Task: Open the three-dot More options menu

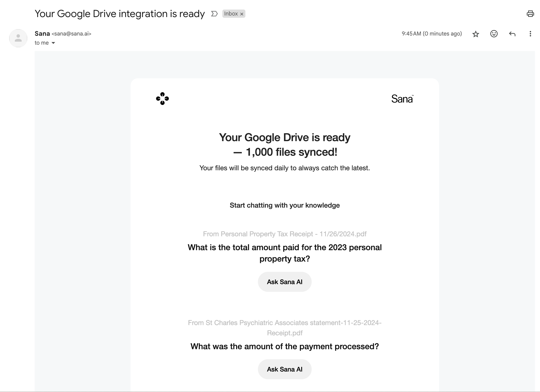Action: point(530,34)
